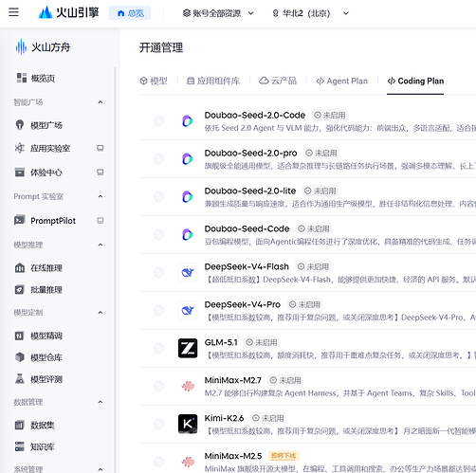Click the DeepSeek-V4-Flash whale logo
The width and height of the screenshot is (476, 473).
pos(188,272)
